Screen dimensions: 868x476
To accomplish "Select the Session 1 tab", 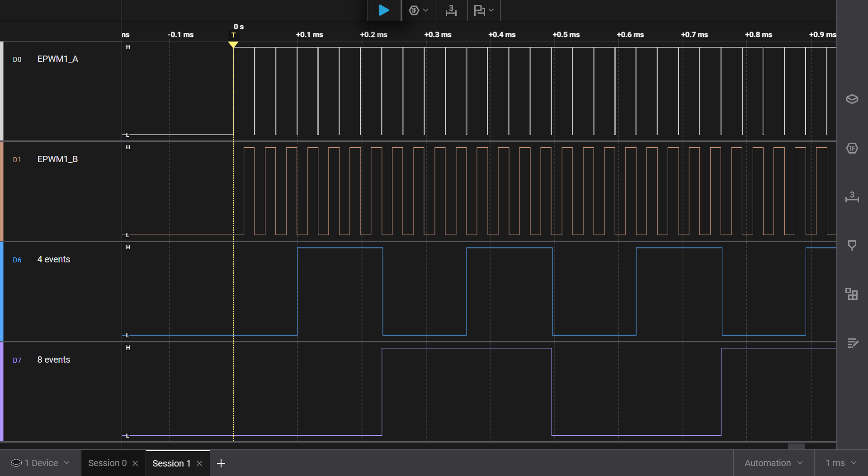I will pyautogui.click(x=171, y=463).
